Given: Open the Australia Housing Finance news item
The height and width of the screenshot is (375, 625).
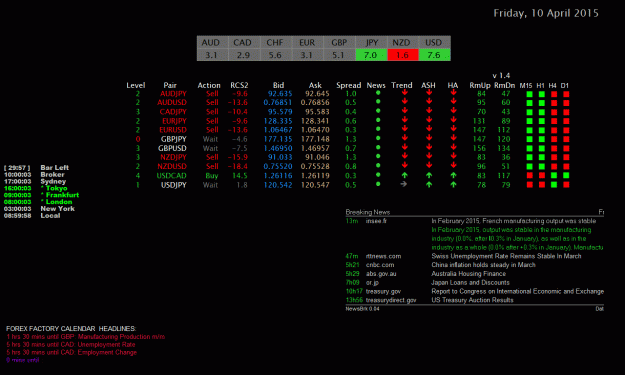Looking at the screenshot, I should point(468,274).
